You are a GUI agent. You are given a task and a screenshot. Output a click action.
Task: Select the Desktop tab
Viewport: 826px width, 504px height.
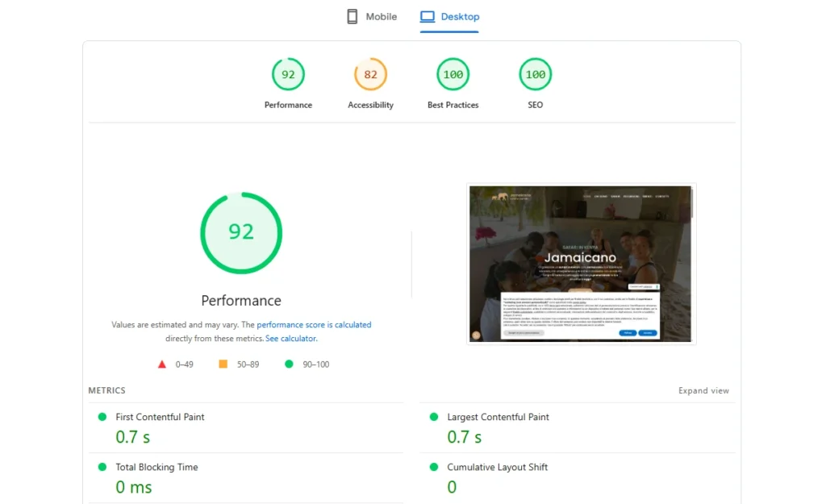click(450, 17)
